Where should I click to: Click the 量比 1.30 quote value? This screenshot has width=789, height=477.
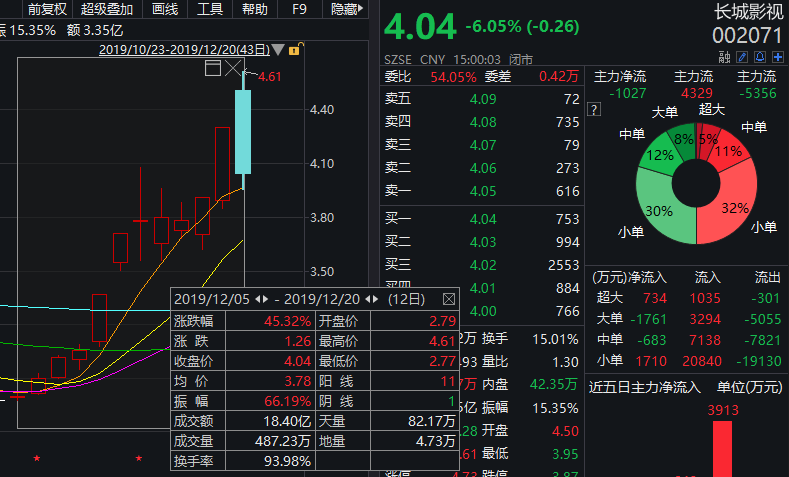(x=565, y=362)
